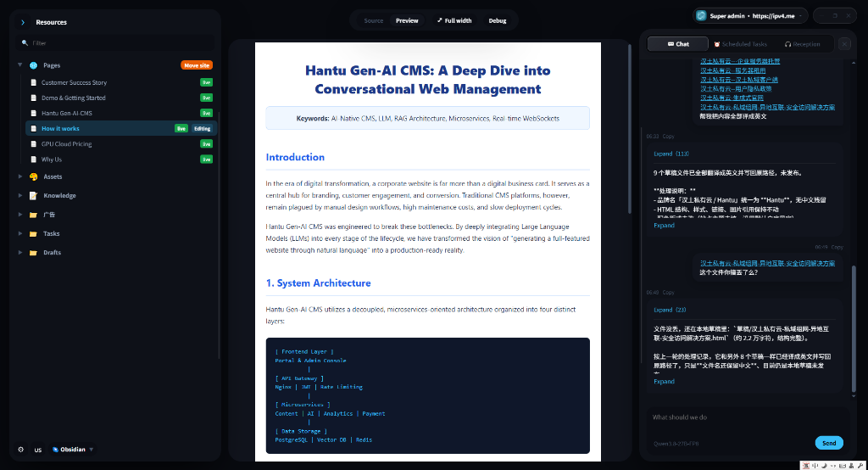The image size is (868, 470).
Task: Click the page icon for Hantu Gen-AI-CMS
Action: point(34,113)
